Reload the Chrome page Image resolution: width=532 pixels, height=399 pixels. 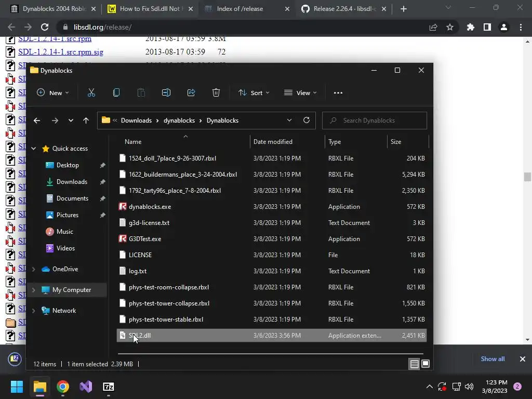pos(45,27)
